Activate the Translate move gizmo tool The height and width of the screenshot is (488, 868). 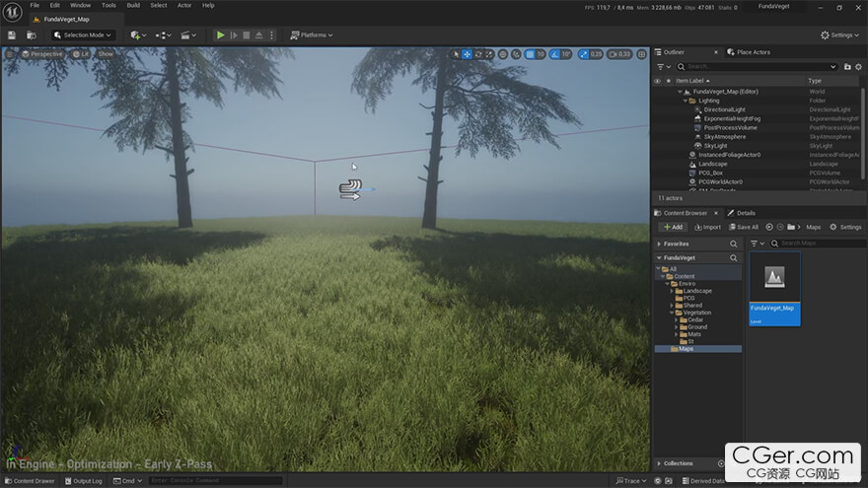pos(468,53)
